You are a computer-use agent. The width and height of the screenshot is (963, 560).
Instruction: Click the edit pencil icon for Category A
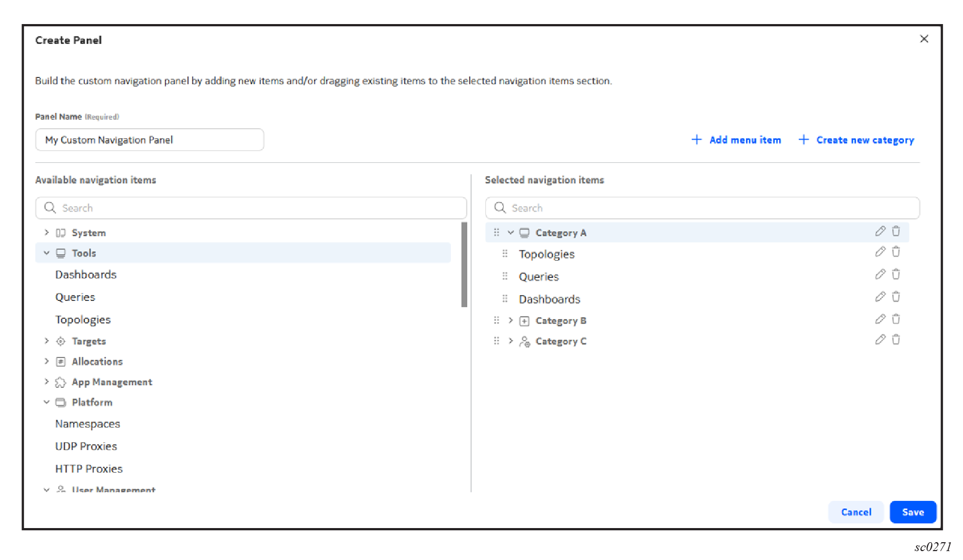pyautogui.click(x=880, y=231)
